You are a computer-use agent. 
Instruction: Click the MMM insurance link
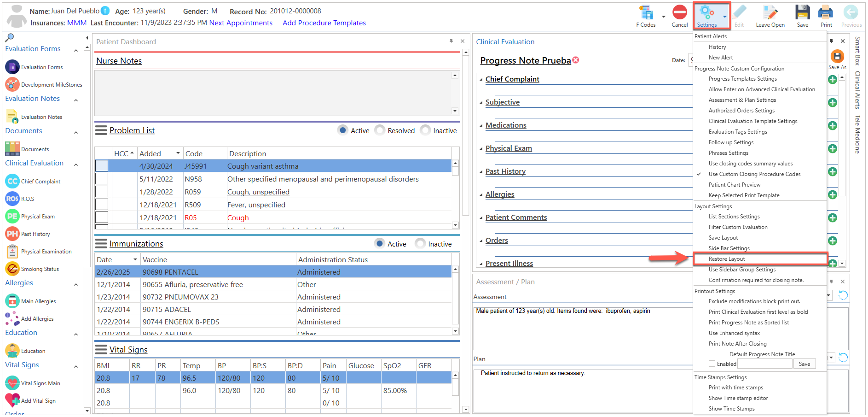pyautogui.click(x=77, y=23)
